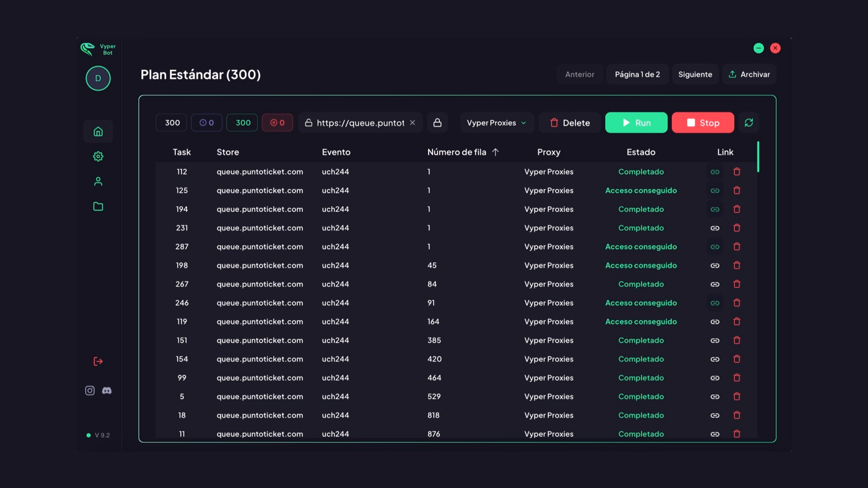Delete task 154 with trash icon
Viewport: 868px width, 488px height.
click(737, 359)
